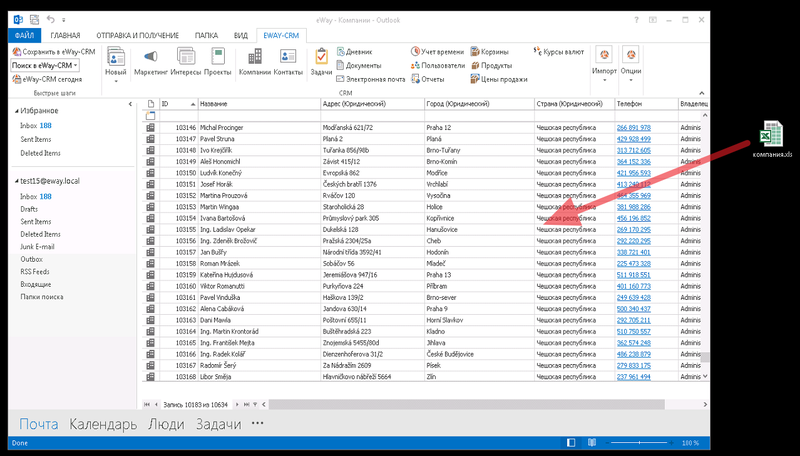Open Учет времени module
This screenshot has width=800, height=456.
437,52
